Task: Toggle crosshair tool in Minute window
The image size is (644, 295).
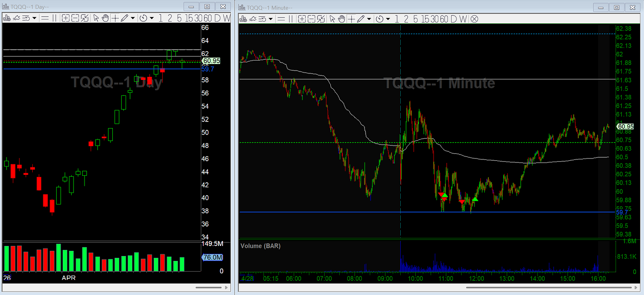Action: tap(351, 19)
